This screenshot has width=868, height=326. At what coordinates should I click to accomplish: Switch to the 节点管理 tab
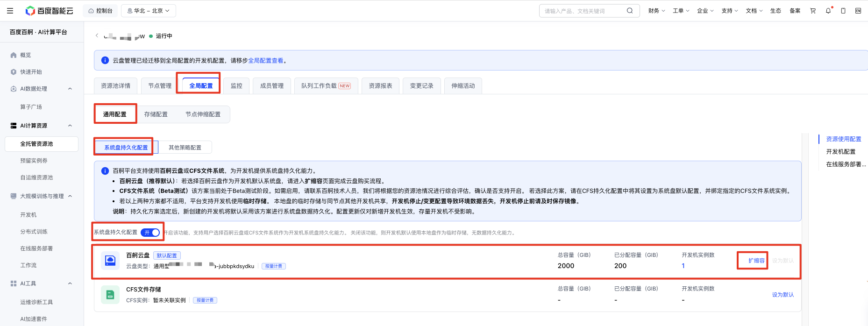[160, 86]
